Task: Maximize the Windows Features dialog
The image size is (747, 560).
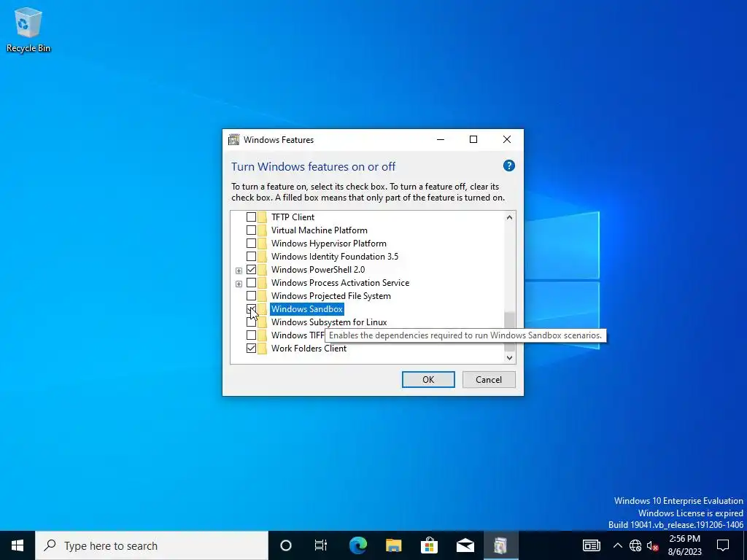Action: click(473, 139)
